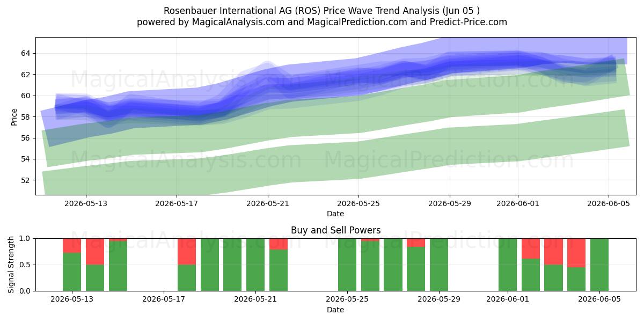Click the 'Signal Strength' y-axis label
The height and width of the screenshot is (322, 644).
12,265
